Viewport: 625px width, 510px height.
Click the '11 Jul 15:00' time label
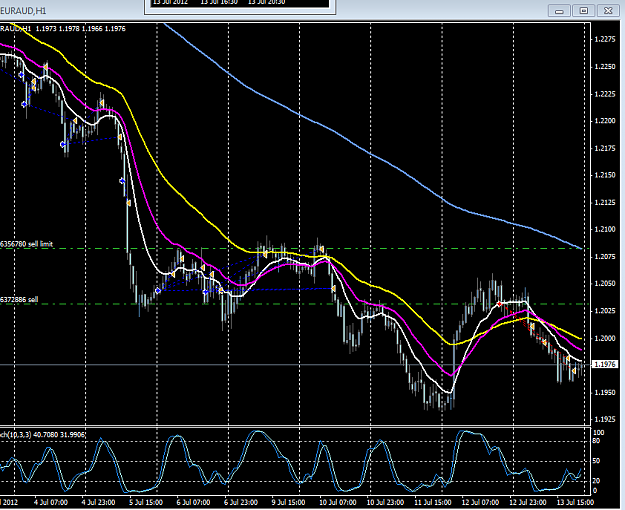[x=432, y=502]
